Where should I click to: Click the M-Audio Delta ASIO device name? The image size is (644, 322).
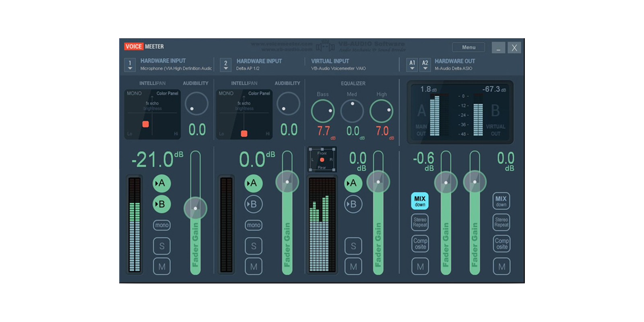454,68
